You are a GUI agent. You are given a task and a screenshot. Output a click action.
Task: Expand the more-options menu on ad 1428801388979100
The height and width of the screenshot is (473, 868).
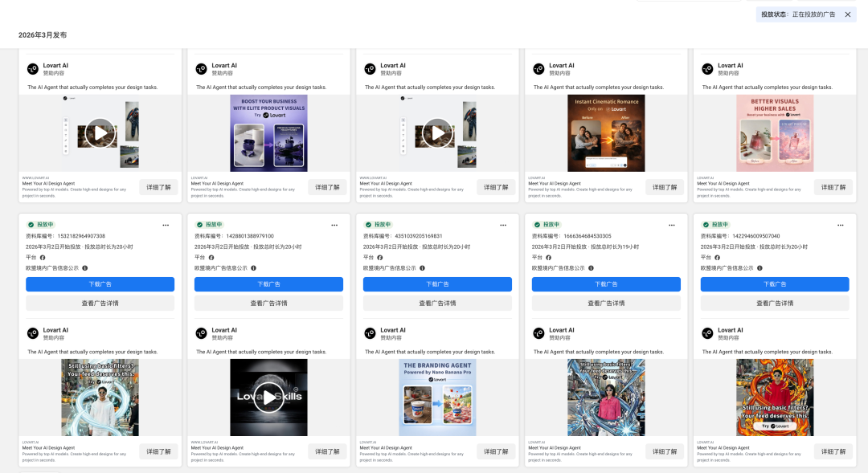(x=334, y=225)
